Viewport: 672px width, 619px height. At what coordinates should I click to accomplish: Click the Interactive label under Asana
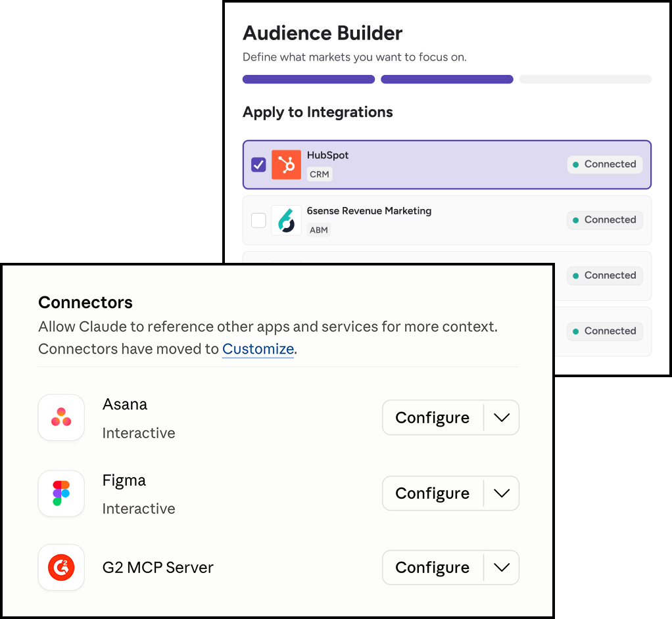tap(139, 432)
